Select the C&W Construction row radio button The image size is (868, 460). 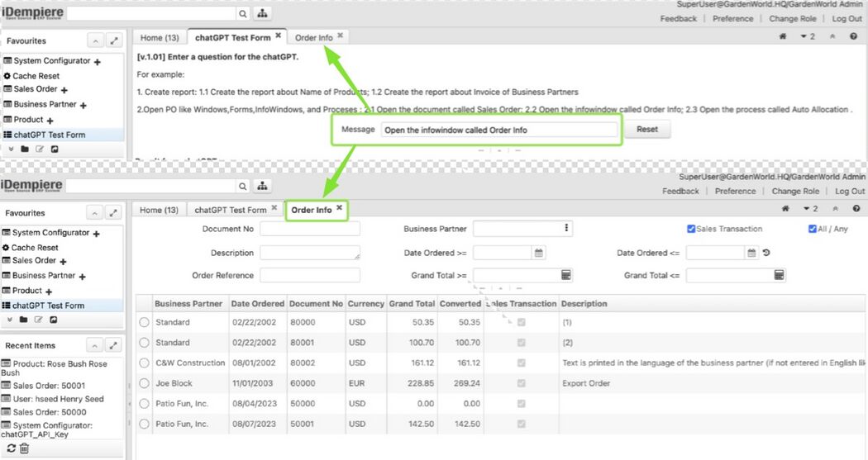tap(144, 363)
